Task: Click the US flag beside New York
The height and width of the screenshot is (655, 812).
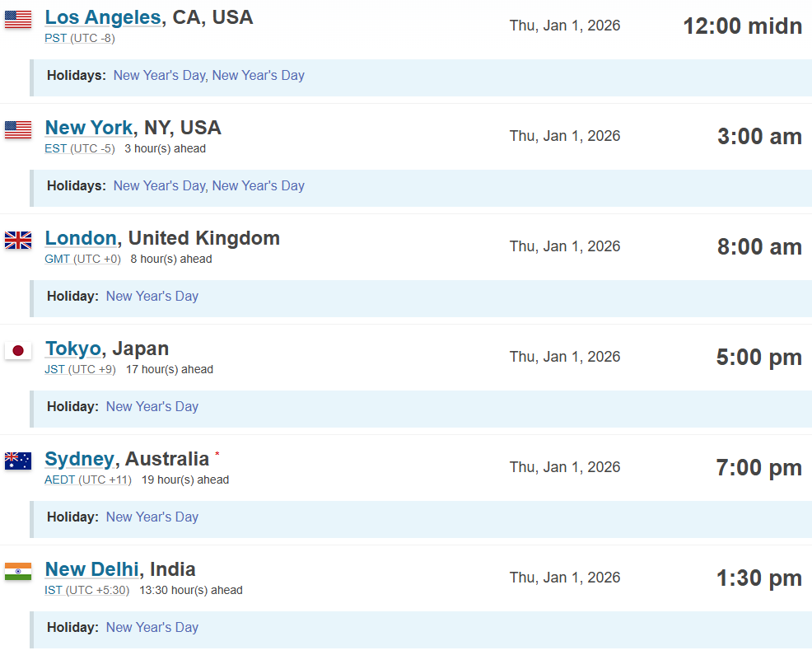Action: tap(18, 129)
